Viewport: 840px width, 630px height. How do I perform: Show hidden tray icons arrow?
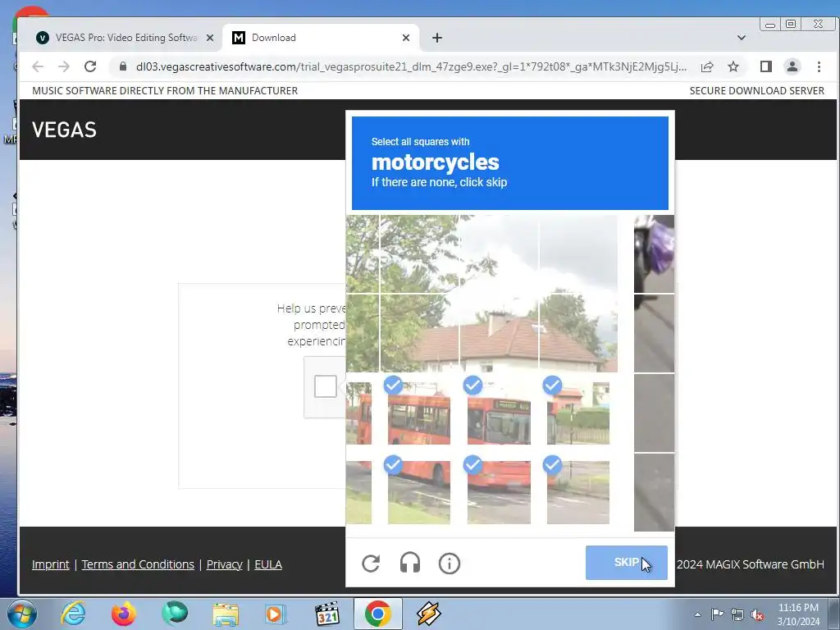(x=697, y=614)
